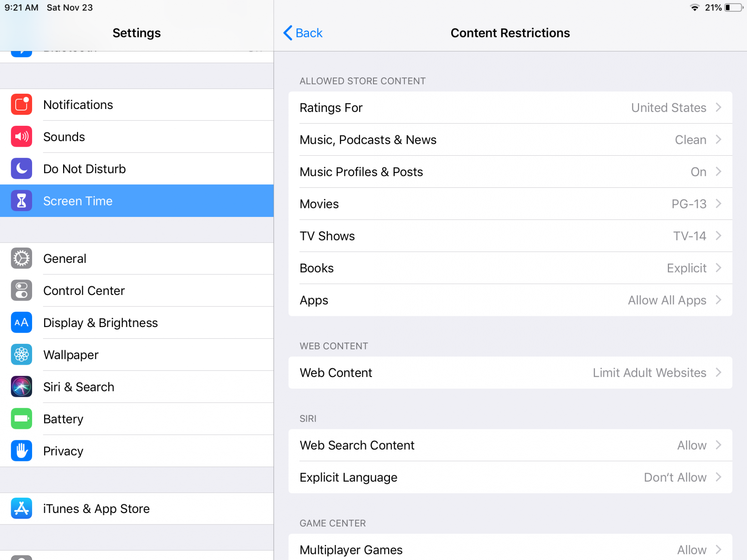The width and height of the screenshot is (747, 560).
Task: Tap the Wallpaper flower icon
Action: point(21,355)
